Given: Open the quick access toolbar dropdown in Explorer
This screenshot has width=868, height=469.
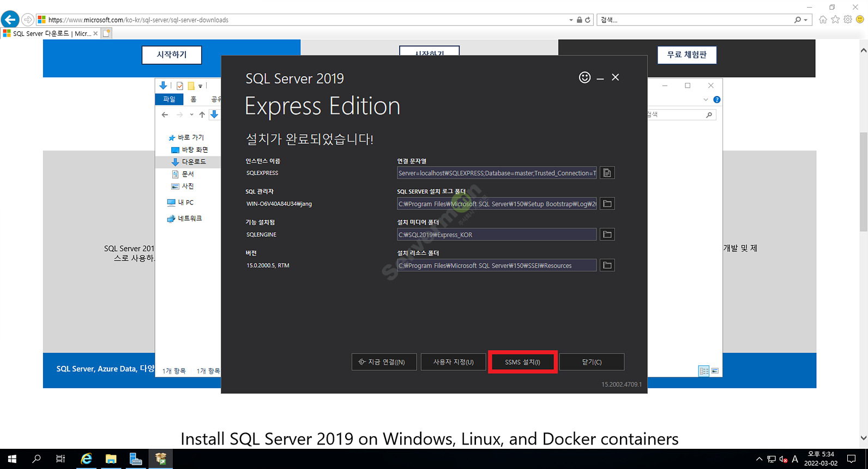Looking at the screenshot, I should coord(200,86).
